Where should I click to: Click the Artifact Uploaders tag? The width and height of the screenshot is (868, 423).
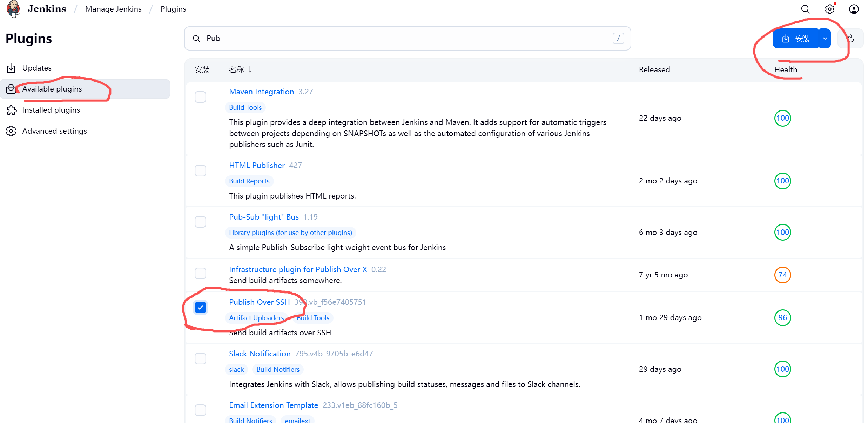256,318
